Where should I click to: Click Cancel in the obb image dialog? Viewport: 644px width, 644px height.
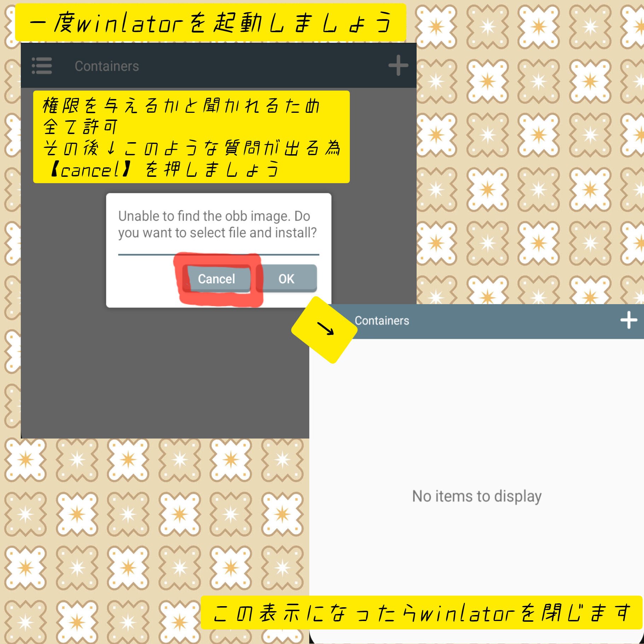[x=216, y=279]
